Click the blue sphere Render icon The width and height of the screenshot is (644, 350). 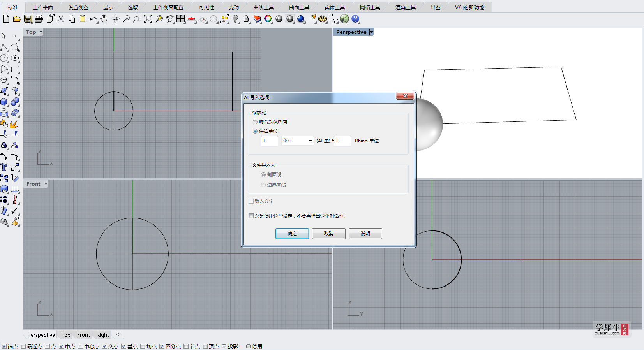[x=301, y=19]
